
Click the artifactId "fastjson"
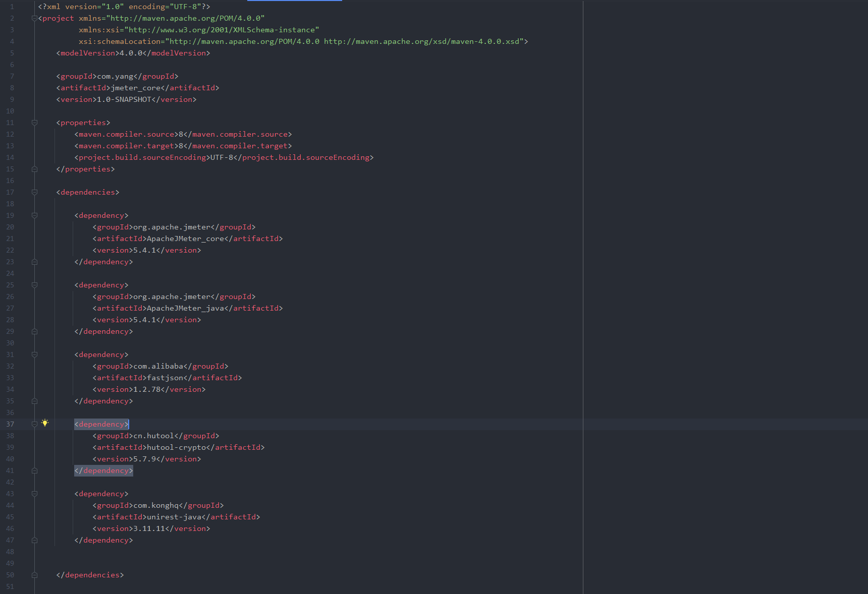(x=165, y=378)
